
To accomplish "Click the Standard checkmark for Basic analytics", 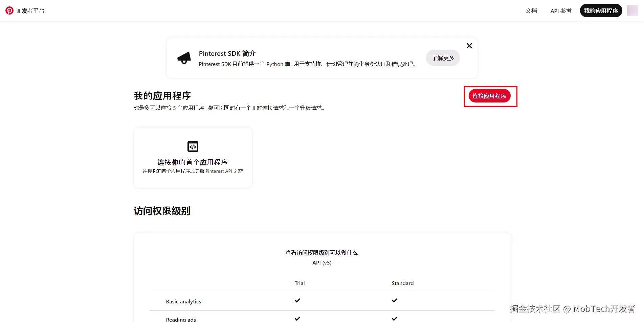I will click(x=395, y=300).
